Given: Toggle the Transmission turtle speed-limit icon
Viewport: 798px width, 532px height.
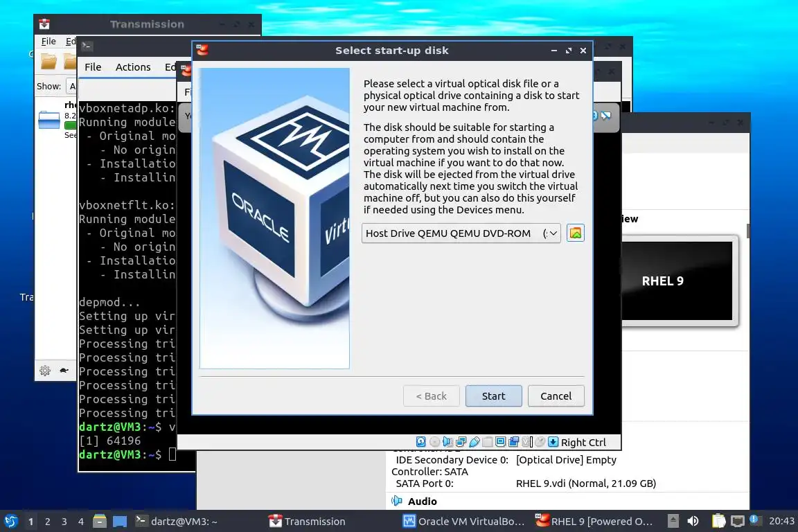Looking at the screenshot, I should pos(64,371).
